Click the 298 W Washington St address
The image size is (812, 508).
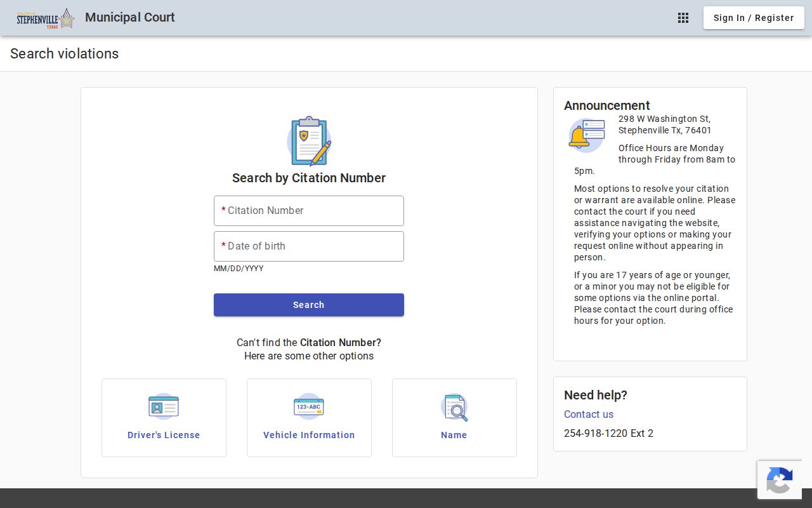pyautogui.click(x=665, y=124)
